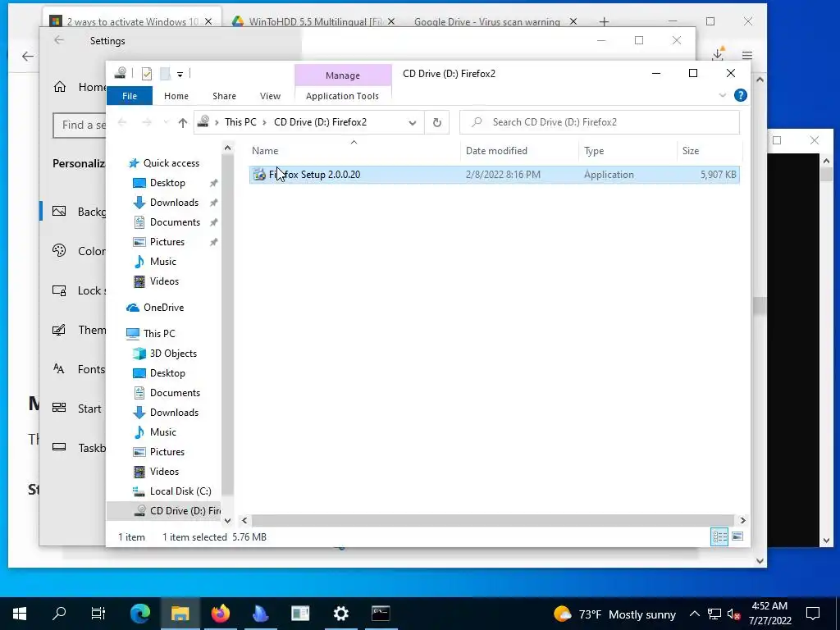This screenshot has height=630, width=840.
Task: Sort files by Size column header
Action: (x=708, y=151)
